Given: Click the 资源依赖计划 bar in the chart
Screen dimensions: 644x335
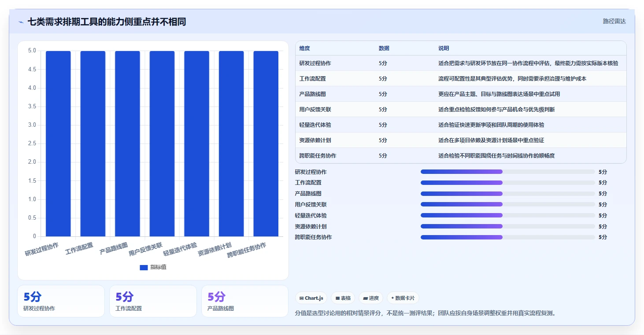Looking at the screenshot, I should [x=231, y=144].
